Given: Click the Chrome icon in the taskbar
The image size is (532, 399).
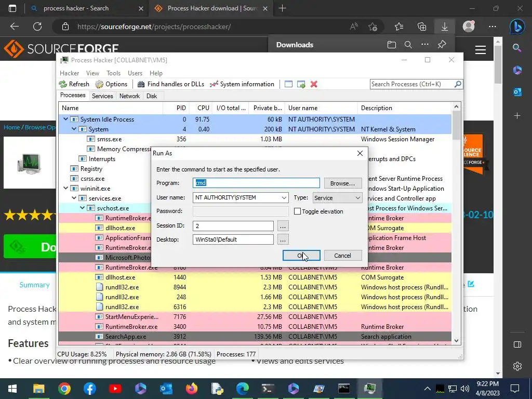Looking at the screenshot, I should tap(64, 389).
